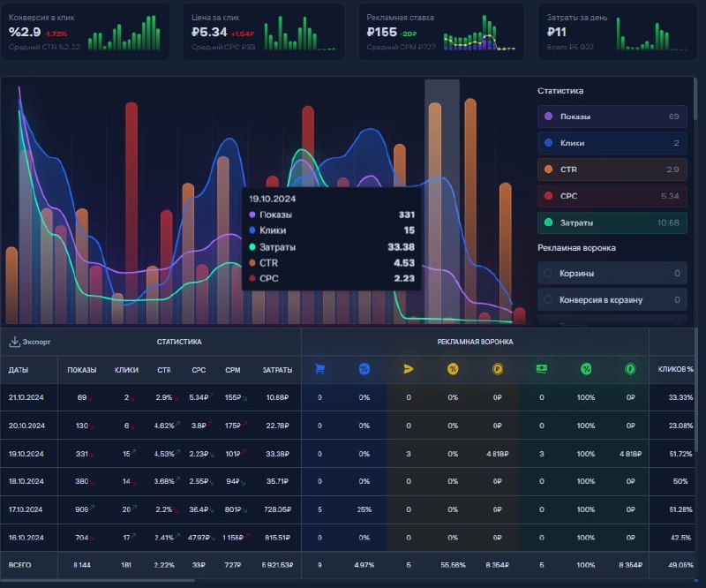Sort table by КЛИКОВ % column header

tap(676, 369)
